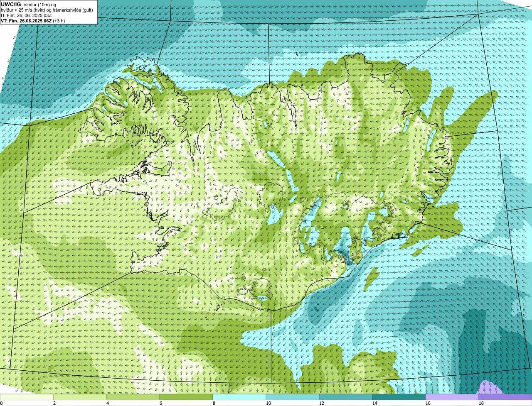The image size is (532, 406).
Task: Click the "VT: Fim. 26.06.2025 06Z (+3 h)" line
Action: [x=33, y=20]
